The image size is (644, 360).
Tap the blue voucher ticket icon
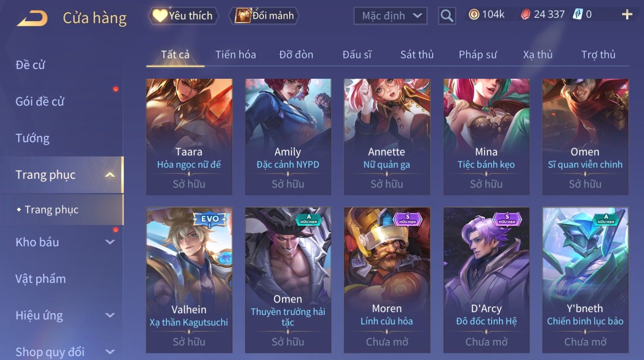coord(578,15)
